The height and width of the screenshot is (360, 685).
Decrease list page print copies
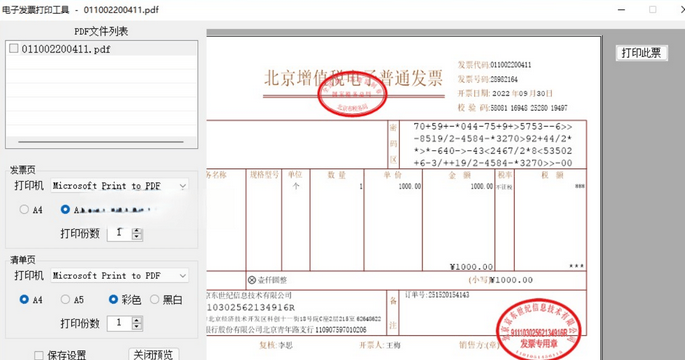(x=137, y=326)
